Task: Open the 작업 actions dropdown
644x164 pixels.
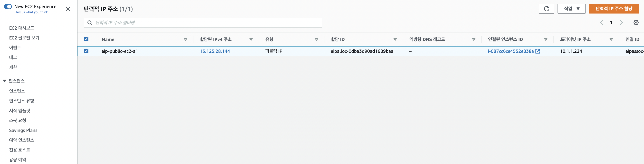Action: point(571,9)
